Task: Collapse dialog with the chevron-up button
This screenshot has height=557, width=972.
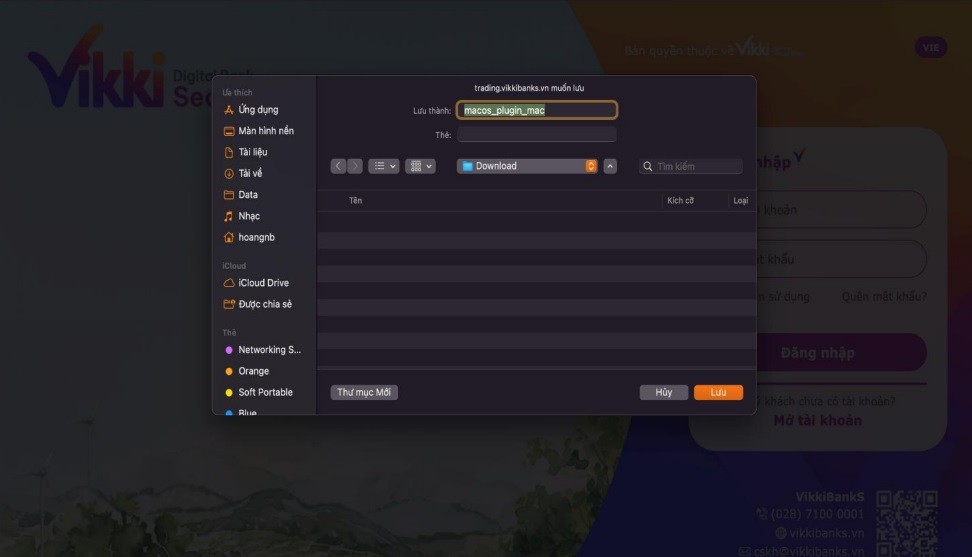Action: click(x=610, y=166)
